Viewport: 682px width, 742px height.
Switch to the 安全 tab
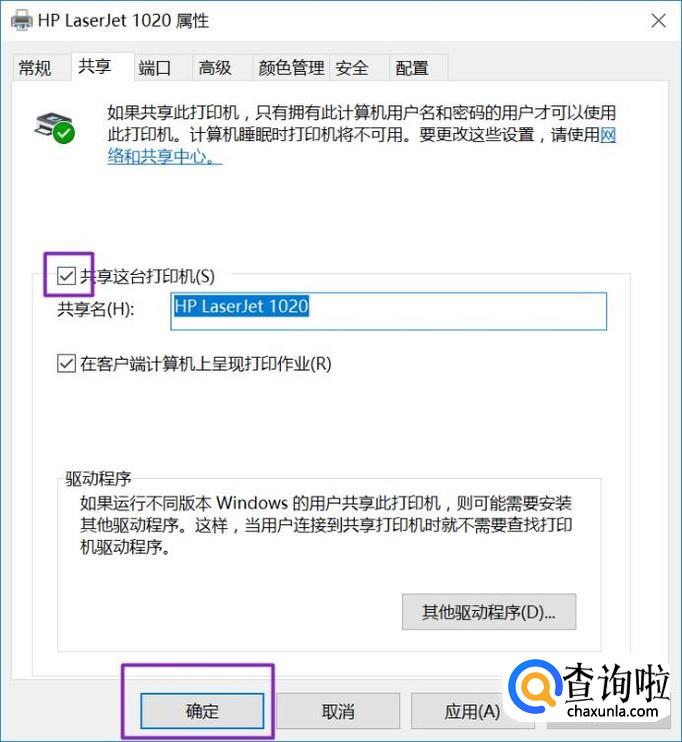point(352,68)
